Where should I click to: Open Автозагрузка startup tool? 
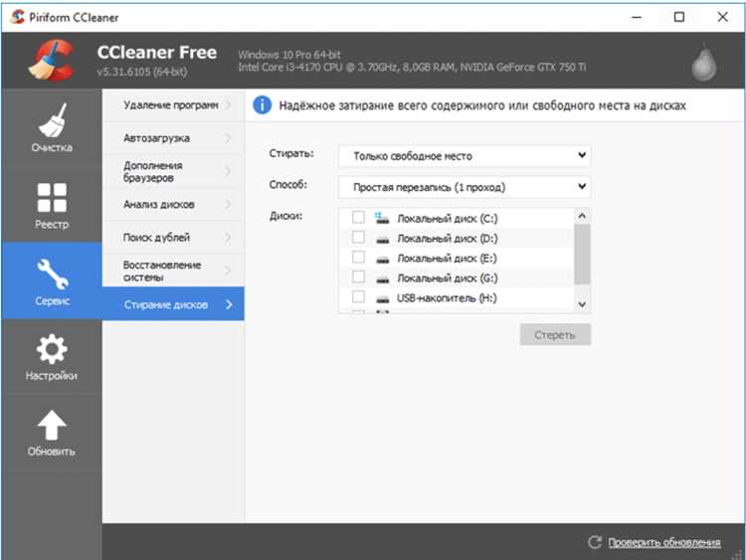click(173, 138)
